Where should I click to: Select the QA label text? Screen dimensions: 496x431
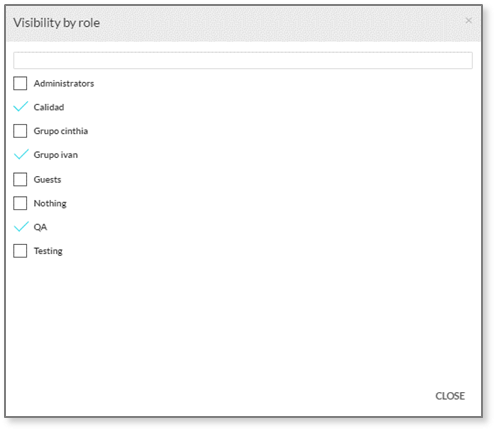click(40, 227)
